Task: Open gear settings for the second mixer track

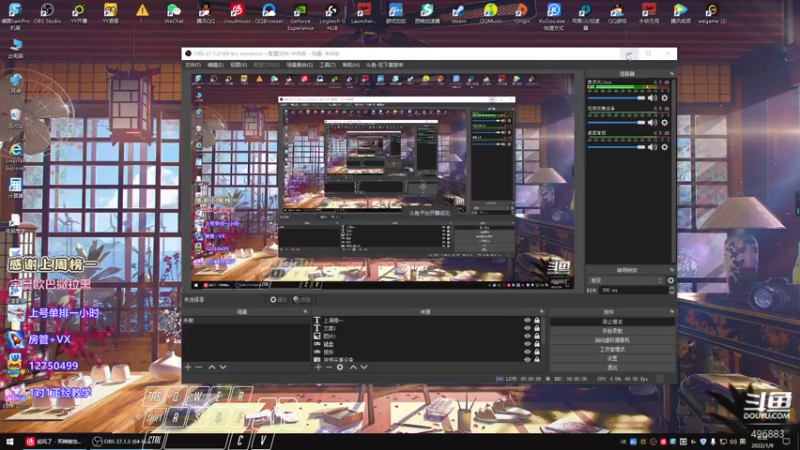Action: click(664, 122)
